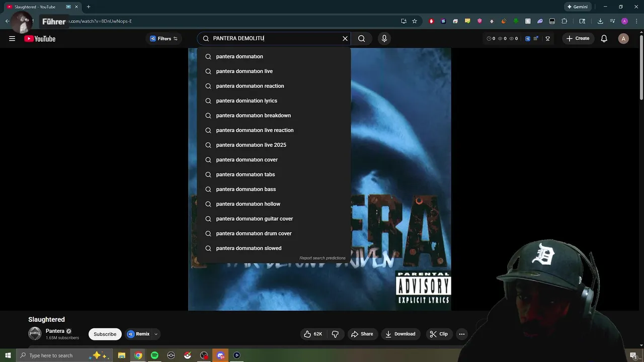Click Report search predictions link

(323, 258)
